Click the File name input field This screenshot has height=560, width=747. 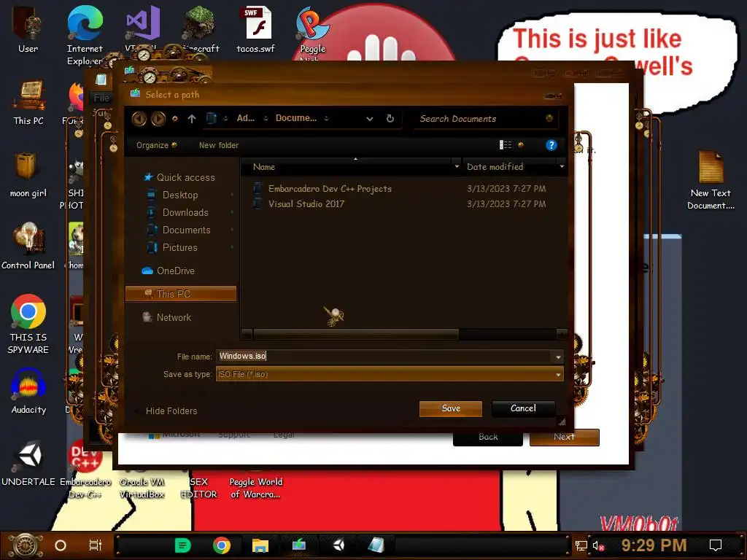click(x=384, y=356)
